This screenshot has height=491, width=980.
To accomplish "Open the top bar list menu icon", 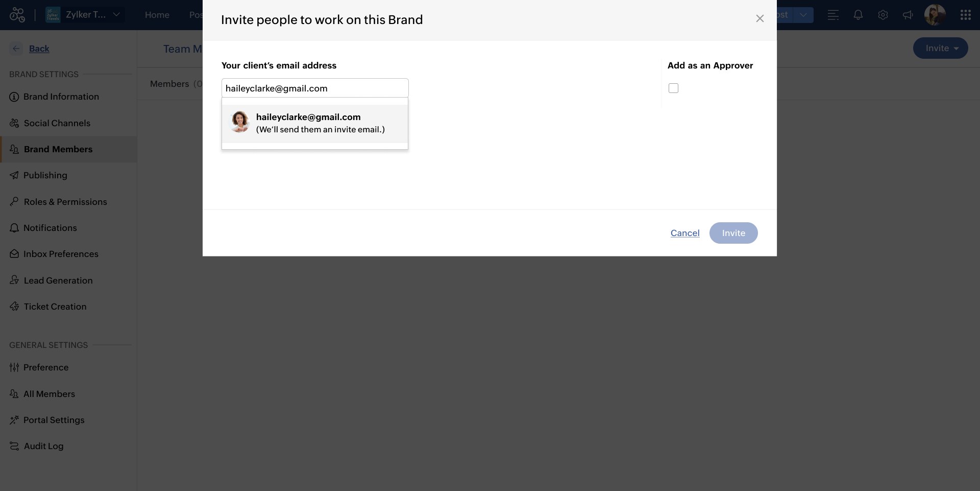I will [x=833, y=15].
